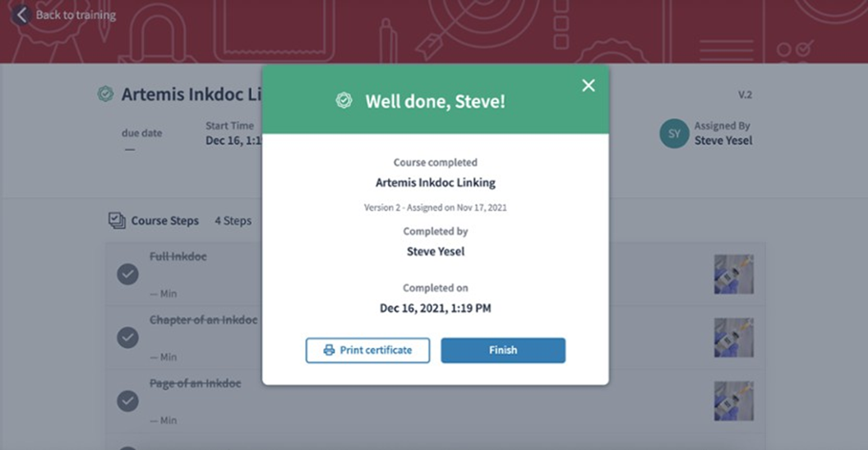868x450 pixels.
Task: Click the Artemis Inkdoc Linking course name in dialog
Action: tap(435, 183)
